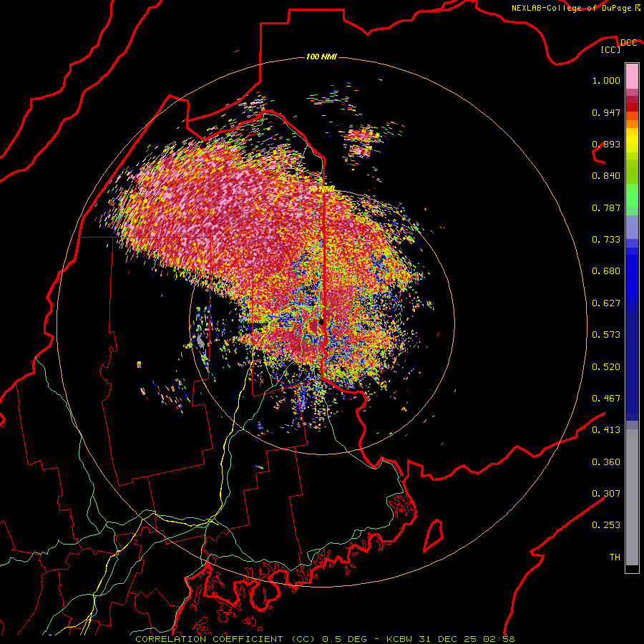This screenshot has height=644, width=644.
Task: Click the TH threshold label
Action: coord(615,557)
